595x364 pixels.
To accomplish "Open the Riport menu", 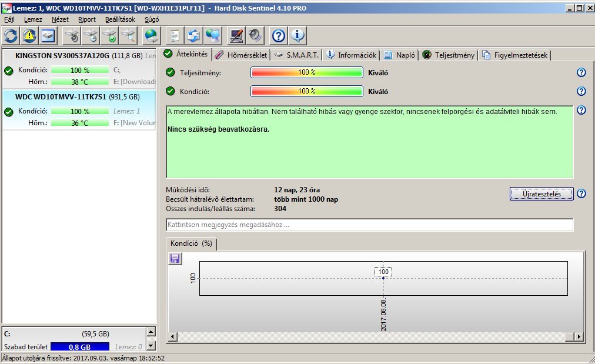I will (x=87, y=19).
